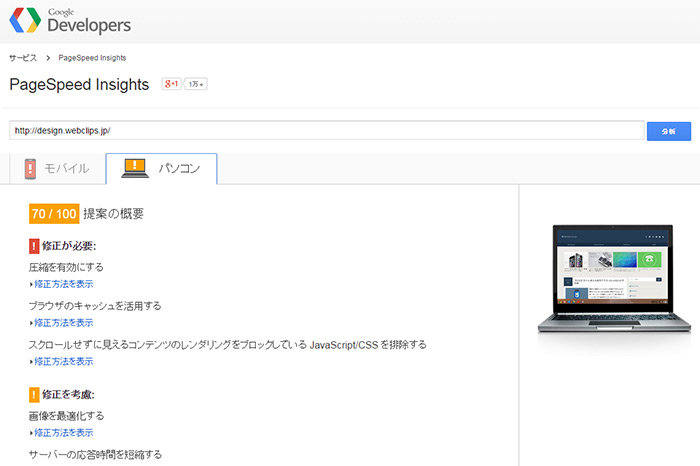Click the breadcrumb chevron separator
700x466 pixels.
click(48, 58)
